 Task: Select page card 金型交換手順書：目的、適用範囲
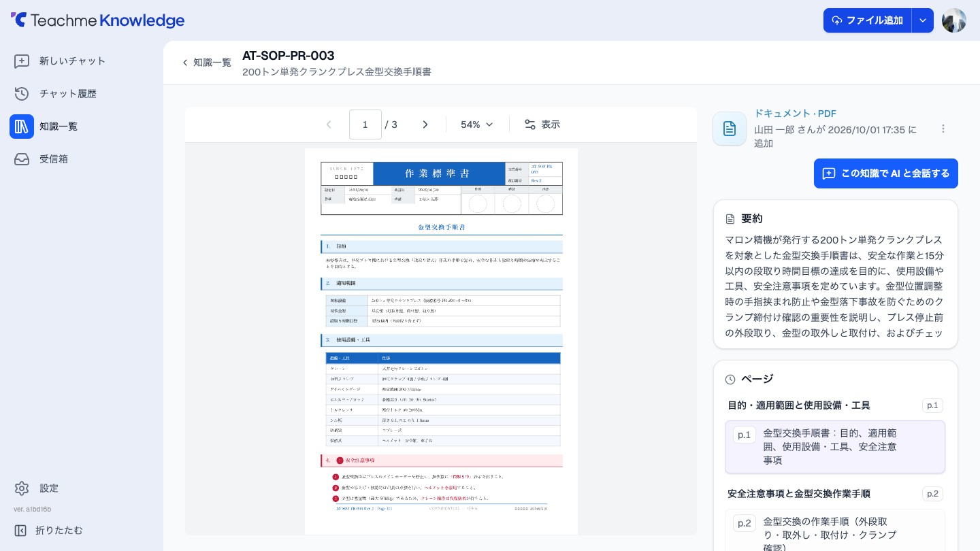click(835, 447)
